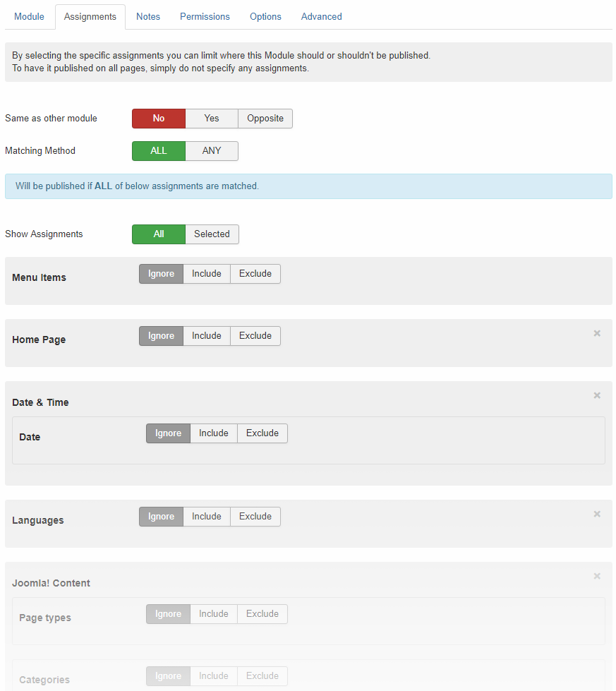Exclude Menu Items from assignment
This screenshot has width=616, height=691.
pos(255,274)
